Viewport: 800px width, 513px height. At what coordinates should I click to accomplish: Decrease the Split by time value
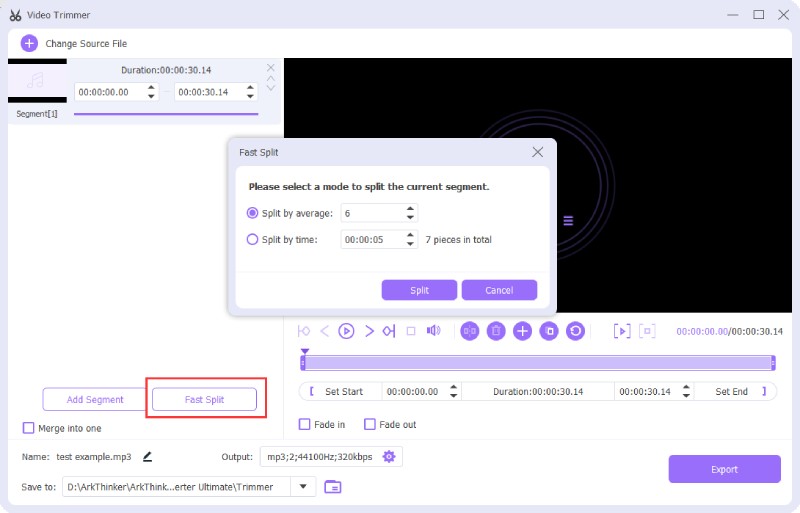410,244
